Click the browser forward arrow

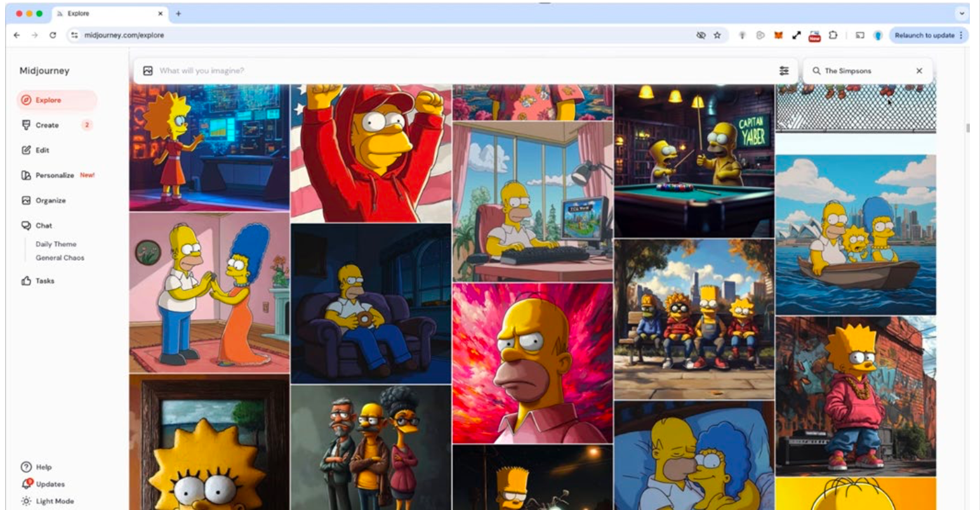[34, 36]
